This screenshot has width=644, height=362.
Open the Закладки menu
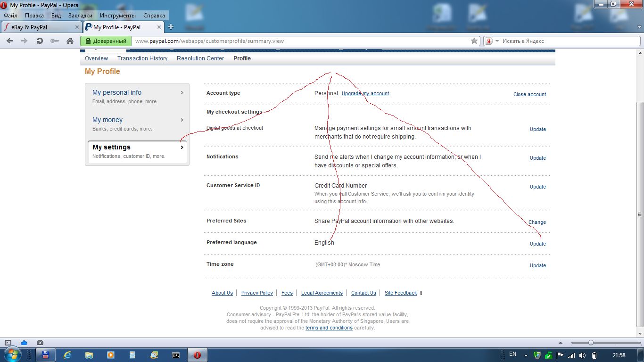tap(80, 16)
